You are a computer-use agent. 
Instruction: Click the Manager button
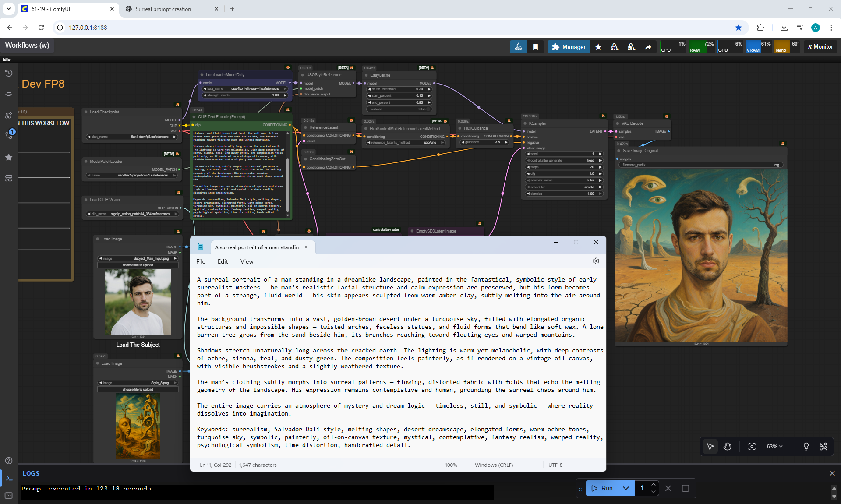pyautogui.click(x=569, y=47)
